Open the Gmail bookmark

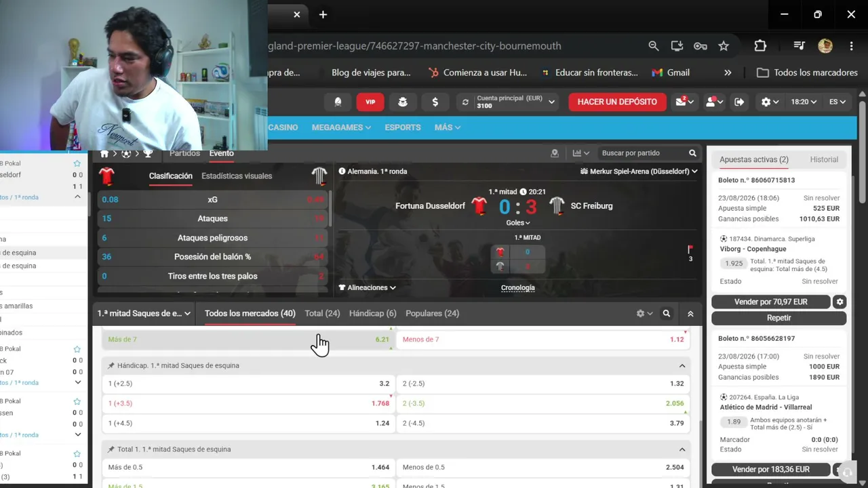coord(671,73)
